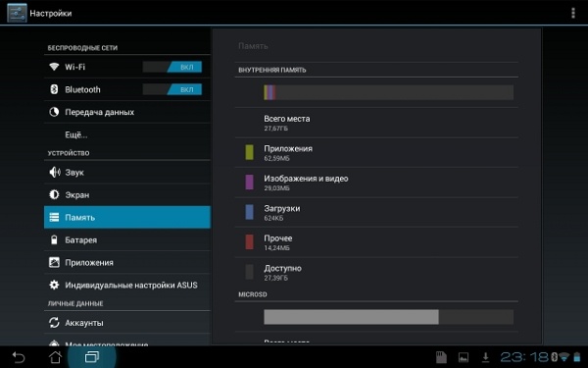Open the Settings app icon in header
The width and height of the screenshot is (588, 368).
click(17, 13)
